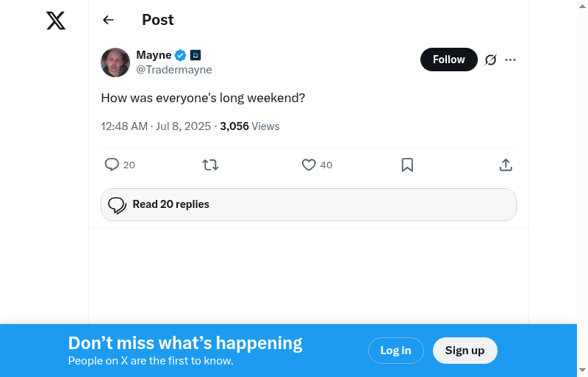Go back using the left arrow
This screenshot has width=588, height=377.
coord(109,20)
